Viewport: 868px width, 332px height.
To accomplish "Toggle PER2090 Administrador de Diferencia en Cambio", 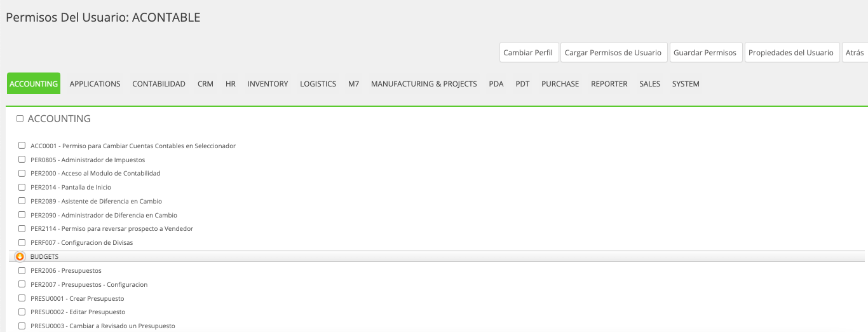I will click(22, 215).
